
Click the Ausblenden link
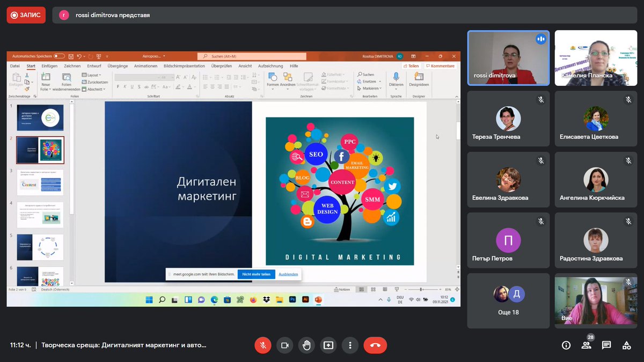click(x=288, y=274)
